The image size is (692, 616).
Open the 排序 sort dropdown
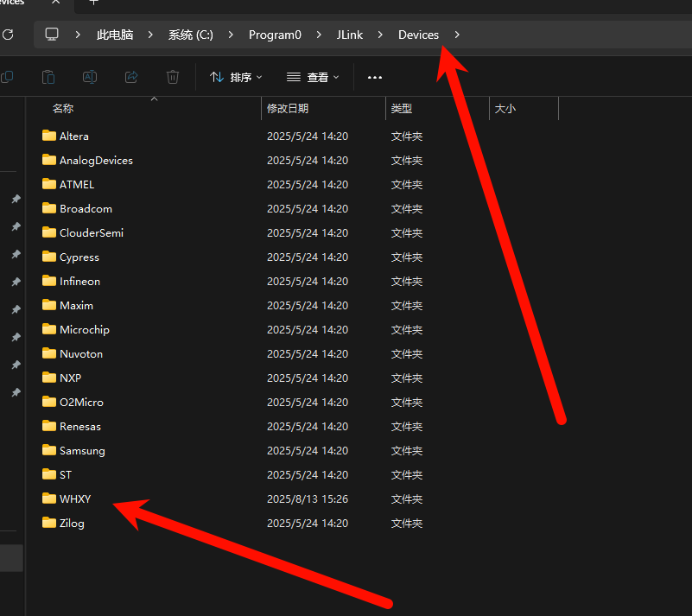[x=236, y=77]
